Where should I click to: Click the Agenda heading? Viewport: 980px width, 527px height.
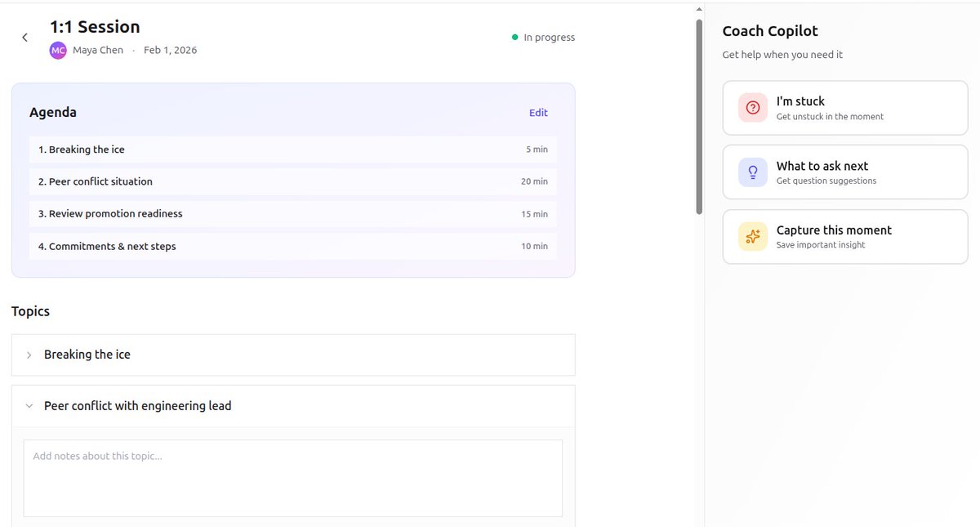coord(53,113)
